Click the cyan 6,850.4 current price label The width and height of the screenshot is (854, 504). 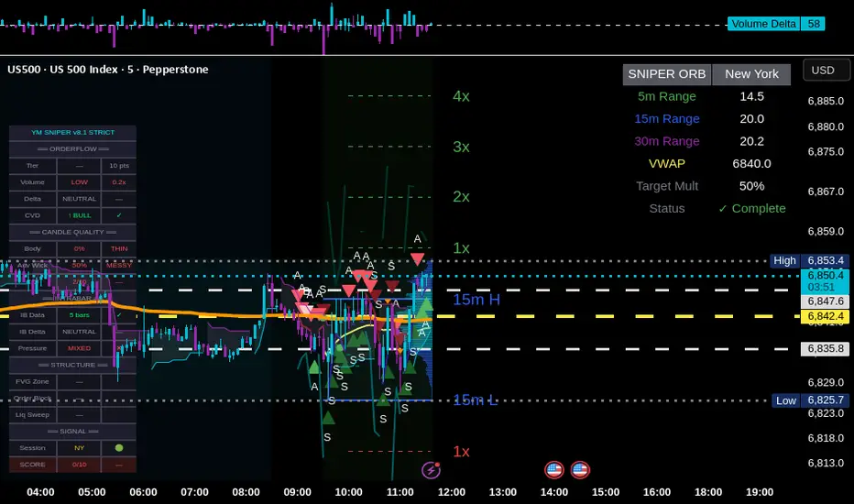click(x=825, y=276)
